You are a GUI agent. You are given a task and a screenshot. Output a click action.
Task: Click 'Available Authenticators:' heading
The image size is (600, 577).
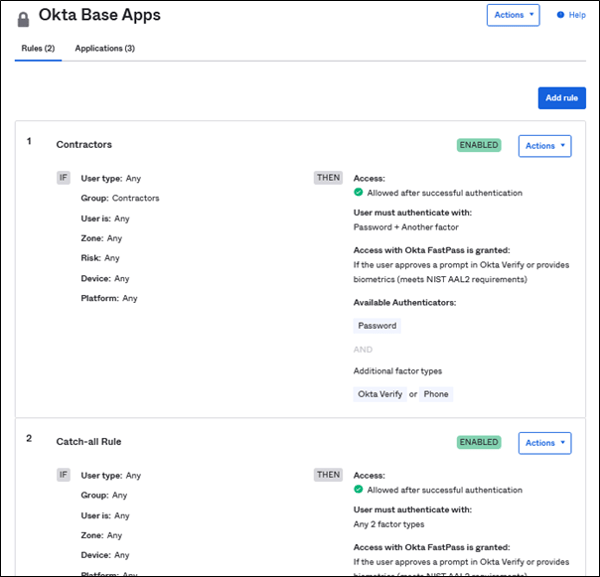404,303
